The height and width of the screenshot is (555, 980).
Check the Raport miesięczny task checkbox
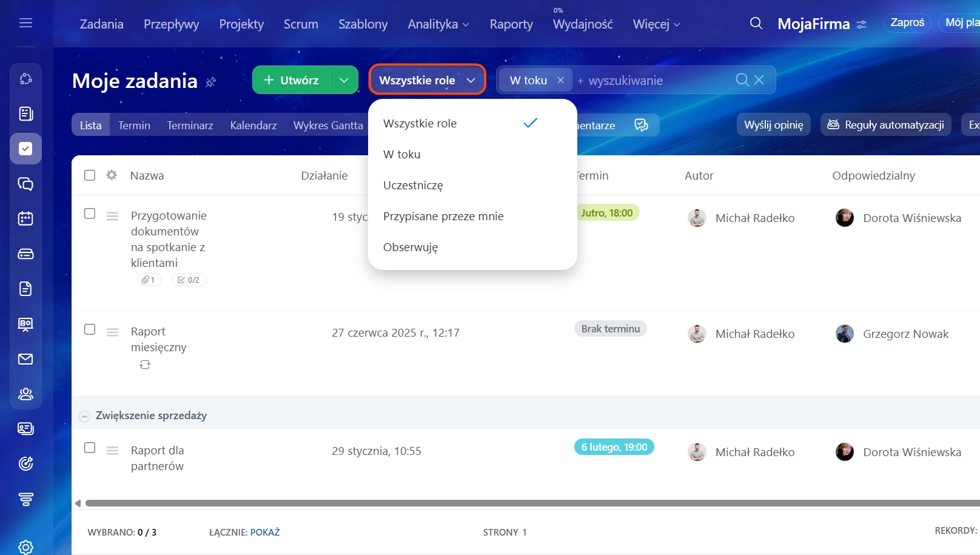tap(90, 329)
